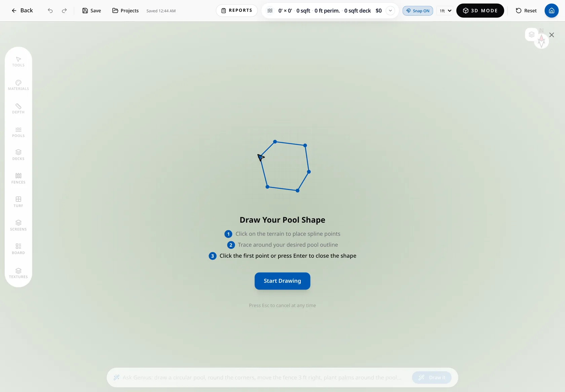The image size is (565, 392).
Task: Redo the last action
Action: 64,11
